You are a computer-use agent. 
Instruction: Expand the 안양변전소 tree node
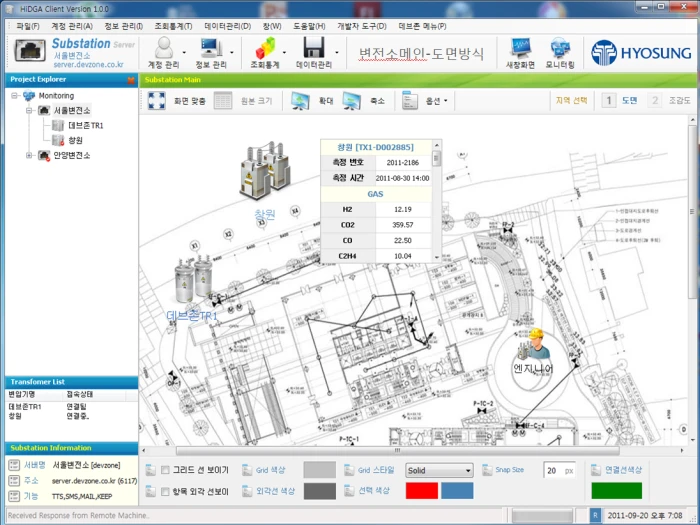[x=29, y=155]
